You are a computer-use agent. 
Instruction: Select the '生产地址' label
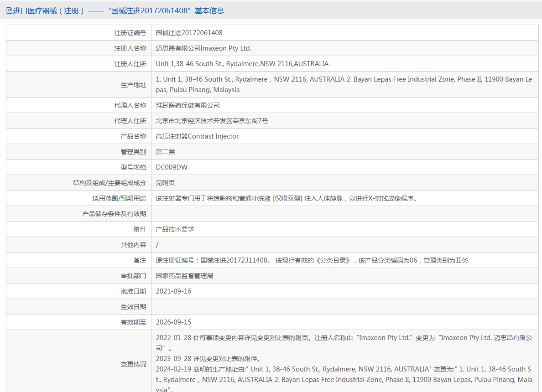coord(133,85)
